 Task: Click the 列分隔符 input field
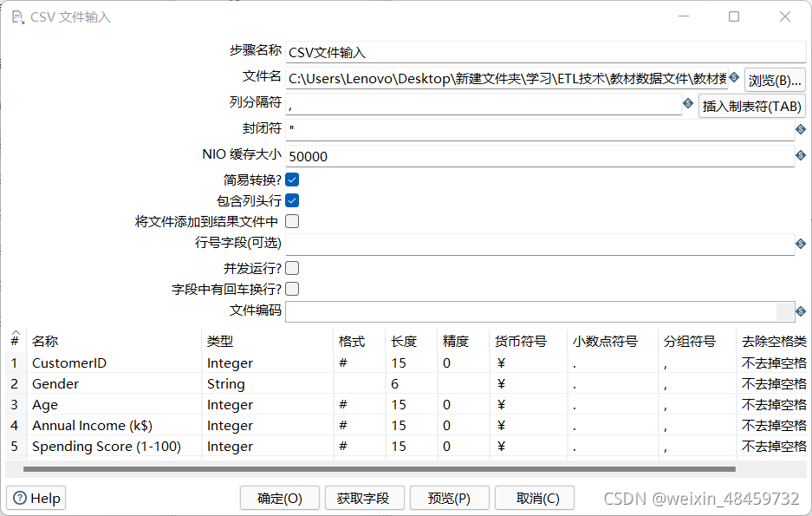pyautogui.click(x=484, y=104)
